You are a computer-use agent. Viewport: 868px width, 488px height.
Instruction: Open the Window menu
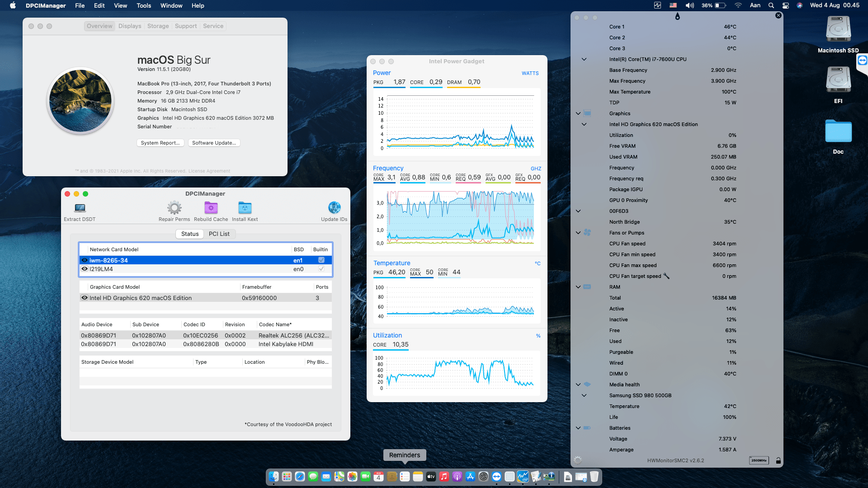click(x=171, y=5)
